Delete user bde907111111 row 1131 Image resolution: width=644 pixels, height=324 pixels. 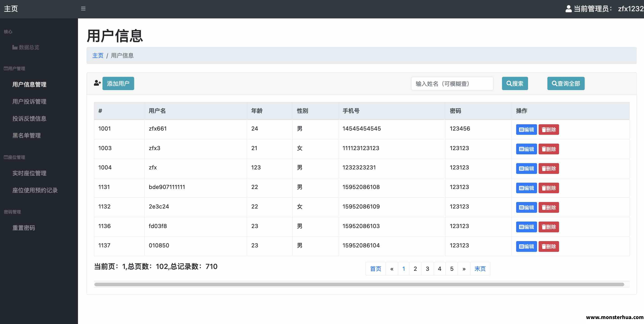click(549, 188)
